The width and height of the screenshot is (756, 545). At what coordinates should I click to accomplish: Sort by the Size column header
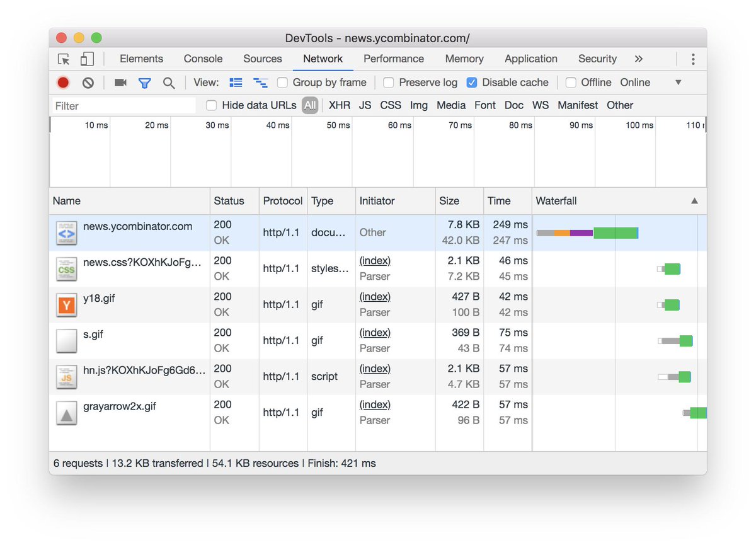(x=459, y=201)
